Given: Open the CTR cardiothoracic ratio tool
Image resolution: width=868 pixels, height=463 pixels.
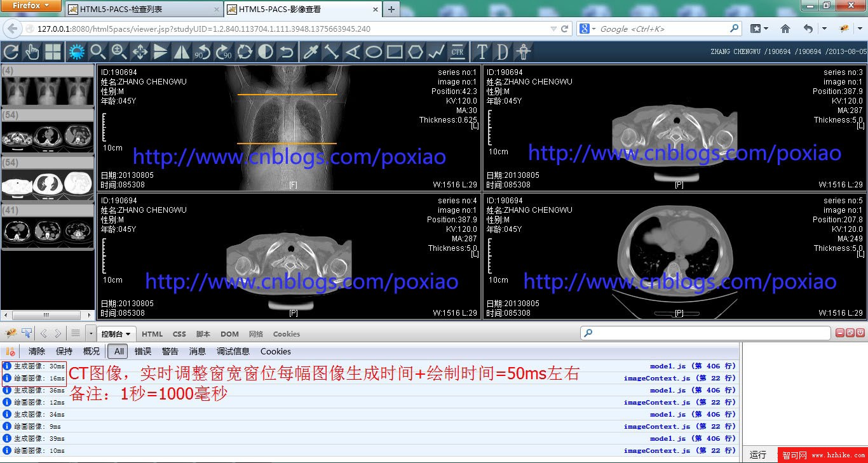Looking at the screenshot, I should pyautogui.click(x=457, y=52).
